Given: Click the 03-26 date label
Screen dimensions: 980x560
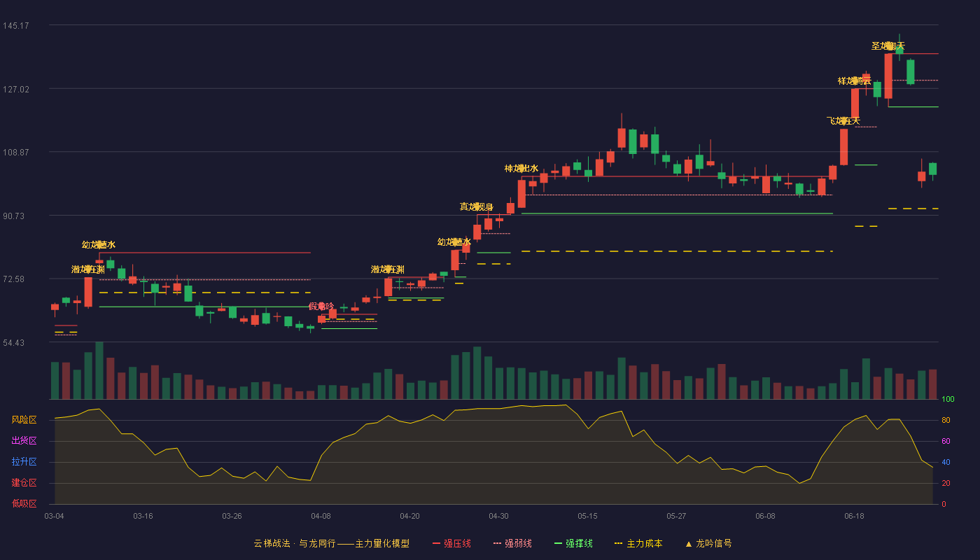Looking at the screenshot, I should click(232, 516).
